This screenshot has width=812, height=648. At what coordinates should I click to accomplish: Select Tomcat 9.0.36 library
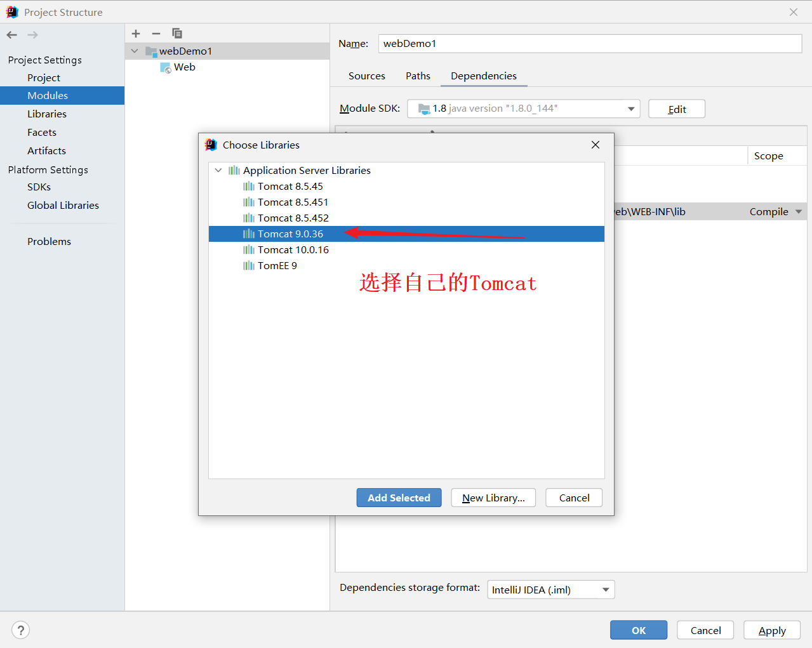406,234
